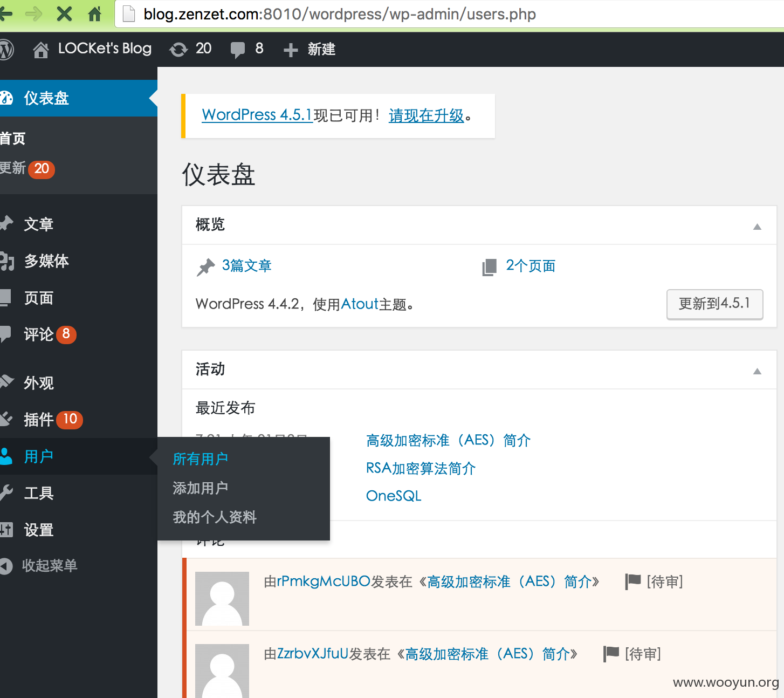Click the flag icon on ZzrbvXJfuU comment
This screenshot has height=698, width=784.
click(x=611, y=654)
